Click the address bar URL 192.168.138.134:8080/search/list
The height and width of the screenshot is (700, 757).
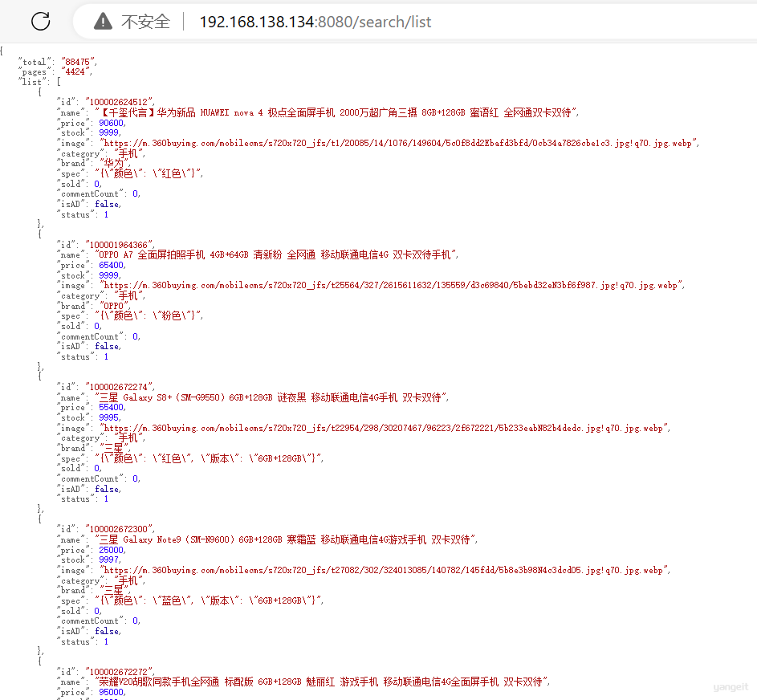[x=315, y=22]
